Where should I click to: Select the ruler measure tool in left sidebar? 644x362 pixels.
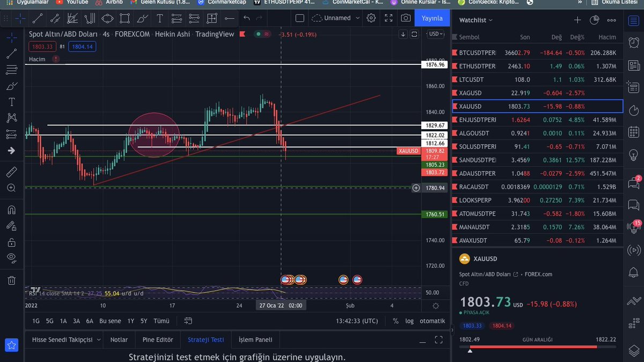click(12, 173)
